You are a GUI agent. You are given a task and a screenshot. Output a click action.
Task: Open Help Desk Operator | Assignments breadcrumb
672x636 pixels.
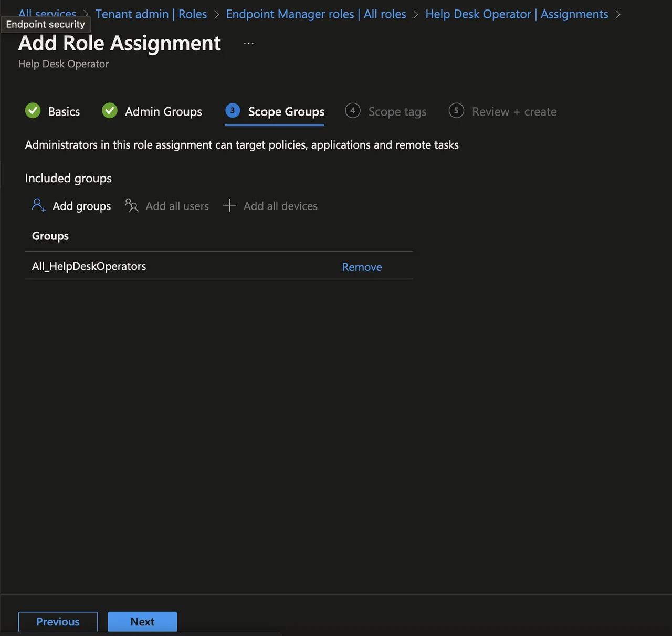[517, 14]
